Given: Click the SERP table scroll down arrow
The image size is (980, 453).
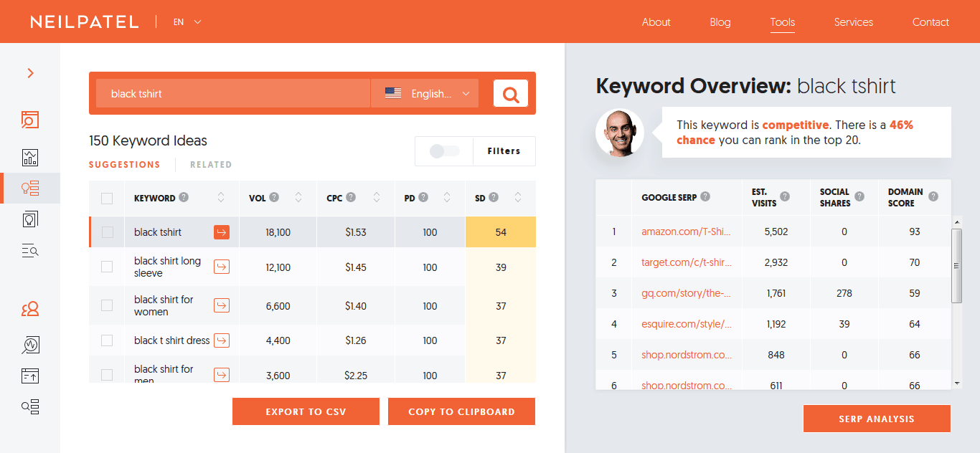Looking at the screenshot, I should coord(956,383).
